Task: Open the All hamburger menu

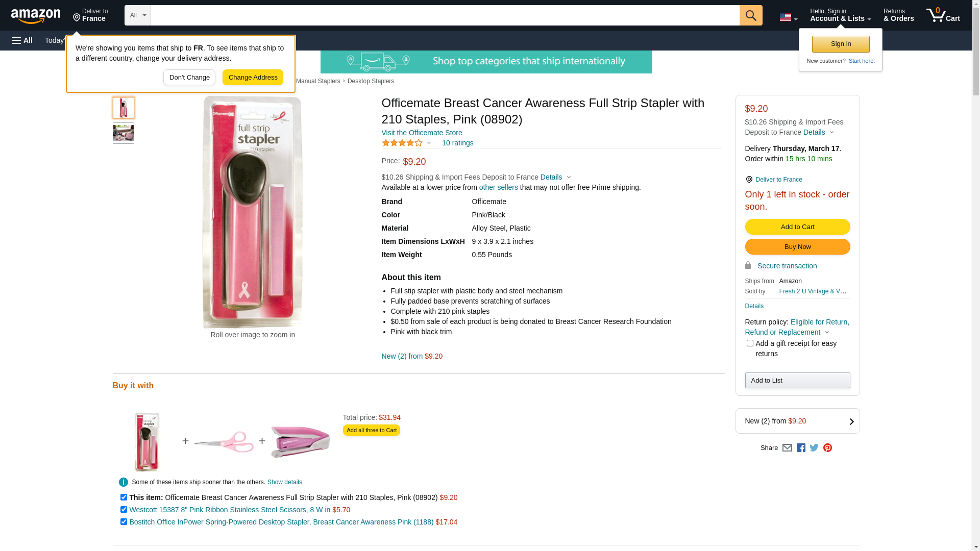Action: [x=22, y=40]
